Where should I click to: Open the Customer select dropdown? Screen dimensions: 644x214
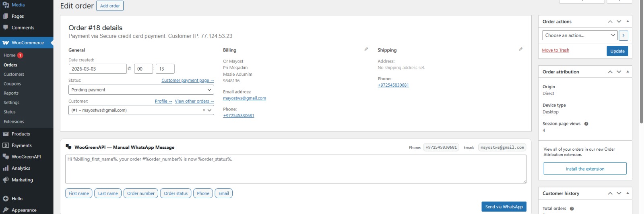coord(141,110)
